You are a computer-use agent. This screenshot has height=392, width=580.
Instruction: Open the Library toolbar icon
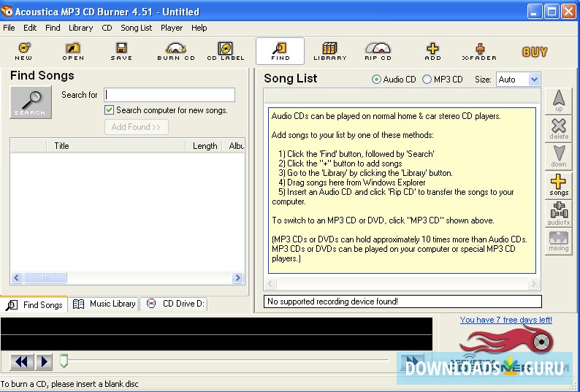point(330,51)
